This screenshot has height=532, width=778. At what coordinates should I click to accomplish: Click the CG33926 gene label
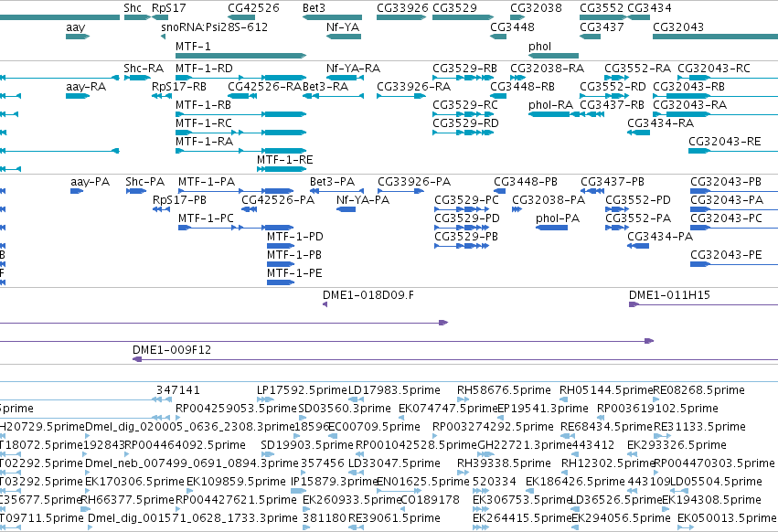tap(402, 8)
